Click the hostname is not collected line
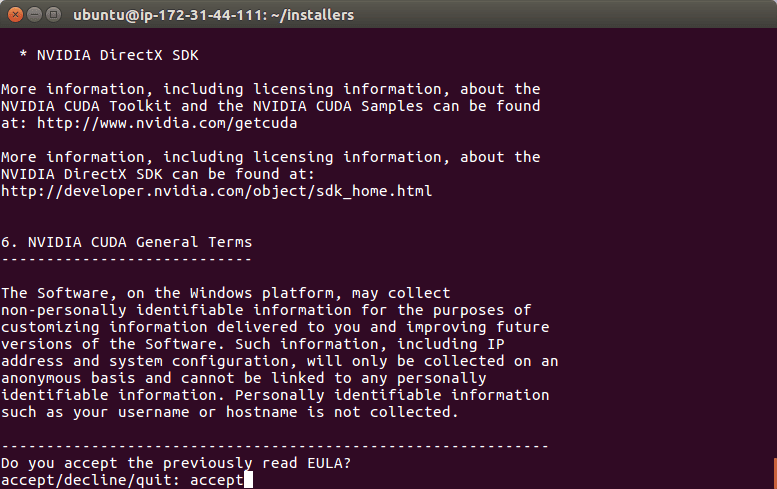Screen dimensions: 777x489 click(x=230, y=412)
